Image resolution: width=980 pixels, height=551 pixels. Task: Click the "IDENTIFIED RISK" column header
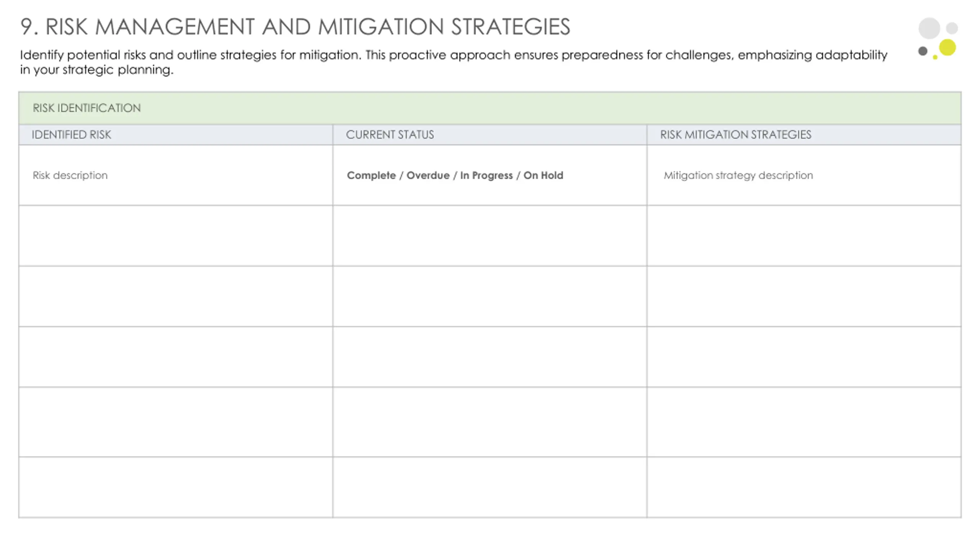click(x=176, y=135)
